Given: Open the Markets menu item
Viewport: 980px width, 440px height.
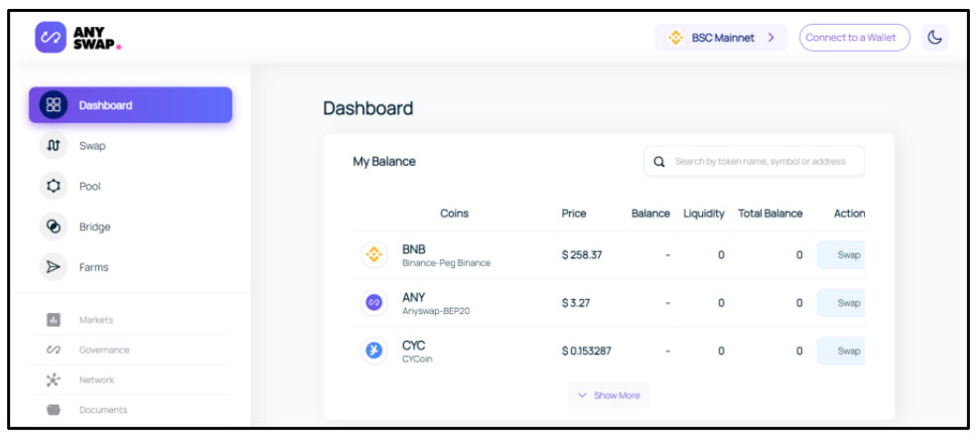Looking at the screenshot, I should [95, 320].
